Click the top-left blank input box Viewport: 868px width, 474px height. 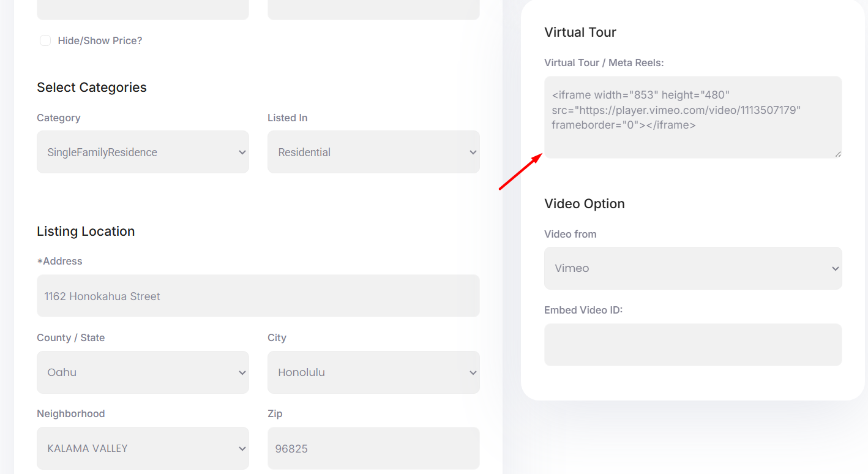[143, 9]
